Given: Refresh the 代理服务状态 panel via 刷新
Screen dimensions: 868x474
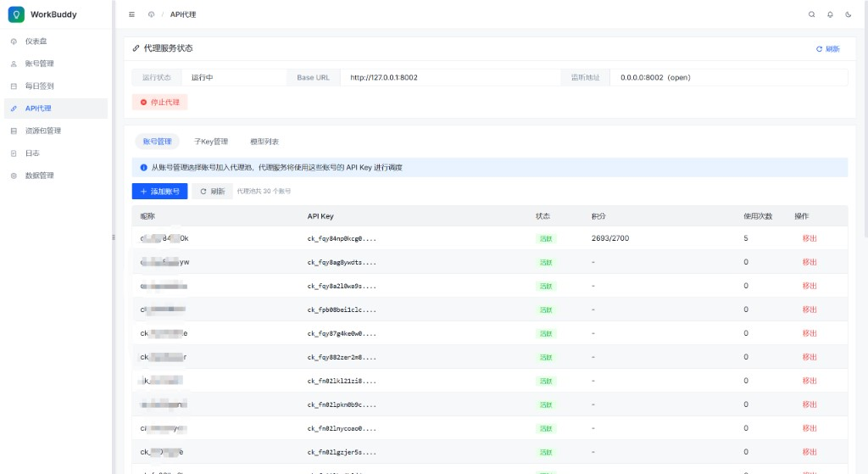Looking at the screenshot, I should coord(828,48).
